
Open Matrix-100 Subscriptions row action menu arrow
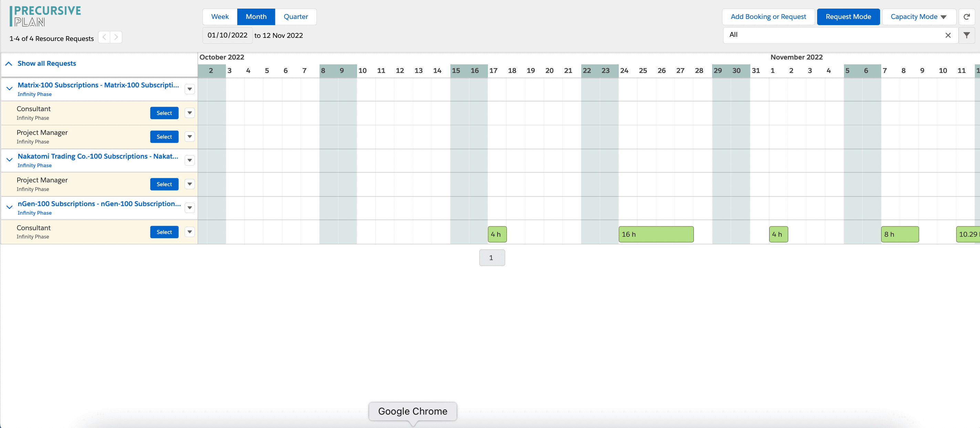(x=189, y=89)
